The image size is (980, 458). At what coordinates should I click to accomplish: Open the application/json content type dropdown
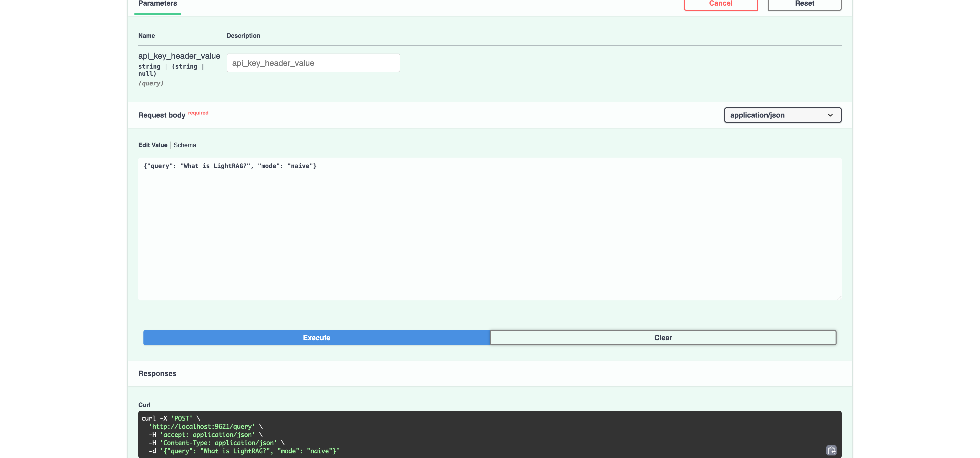782,115
